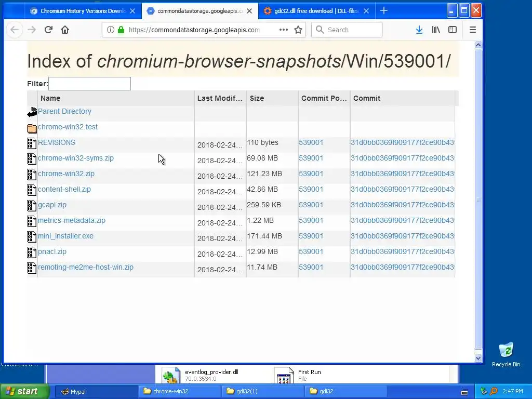Click the green padlock security icon
Viewport: 532px width, 399px height.
tap(121, 30)
